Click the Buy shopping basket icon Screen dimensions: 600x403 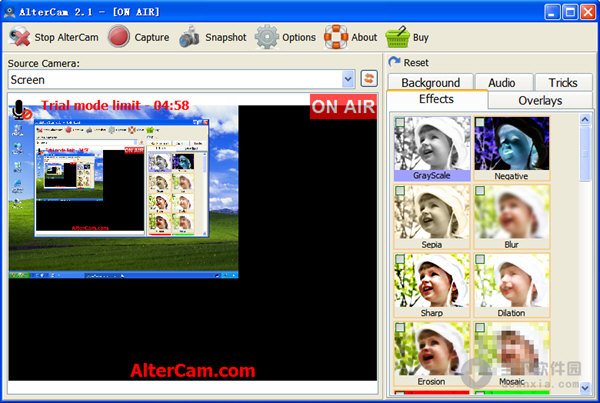(x=397, y=37)
